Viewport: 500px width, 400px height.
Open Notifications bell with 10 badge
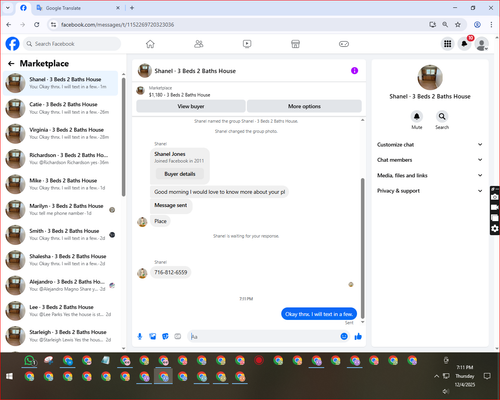click(465, 44)
